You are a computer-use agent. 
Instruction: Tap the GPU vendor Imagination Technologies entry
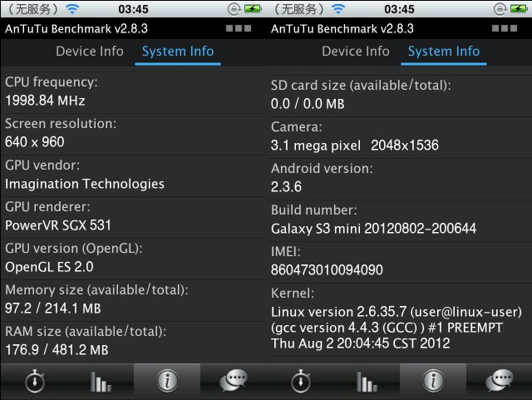tap(133, 175)
